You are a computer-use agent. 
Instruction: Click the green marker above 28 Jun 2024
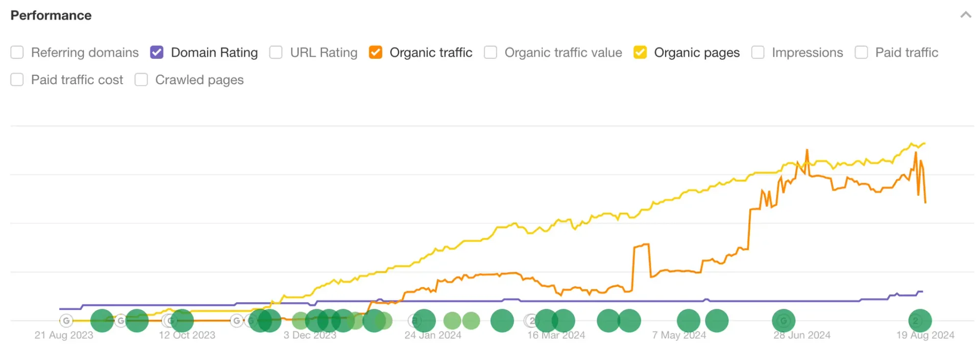click(783, 321)
